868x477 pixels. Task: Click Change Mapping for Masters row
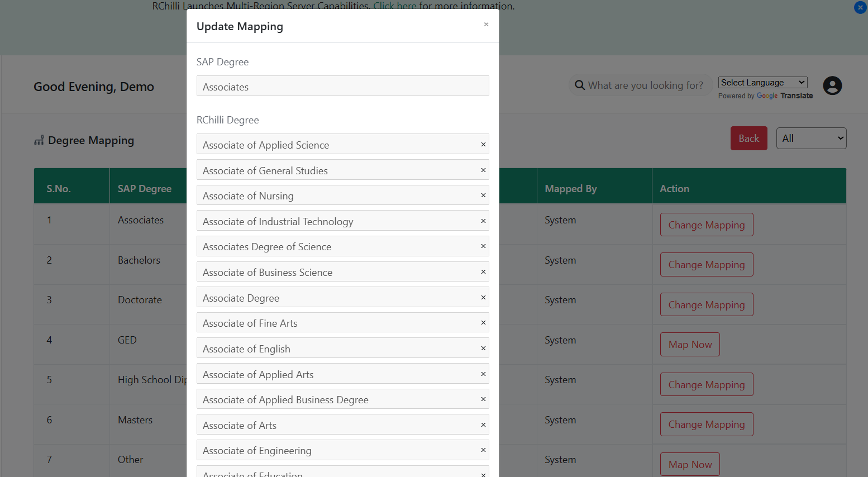pyautogui.click(x=706, y=424)
